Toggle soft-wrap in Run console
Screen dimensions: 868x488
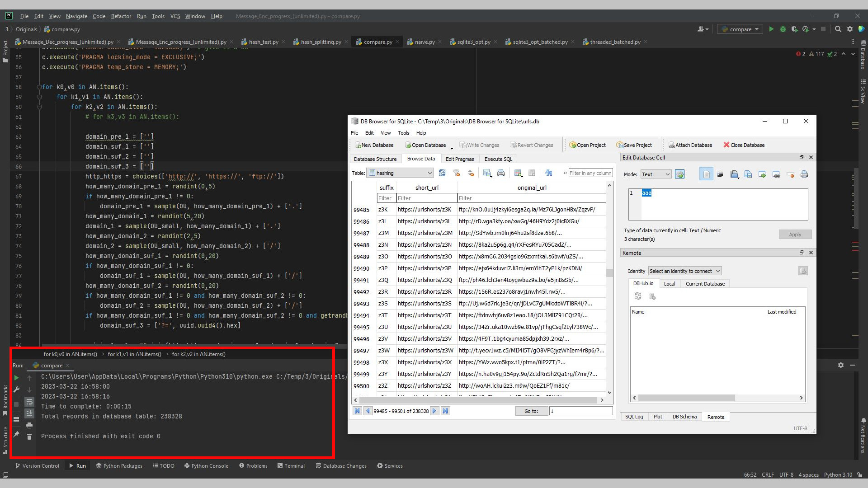click(x=29, y=402)
